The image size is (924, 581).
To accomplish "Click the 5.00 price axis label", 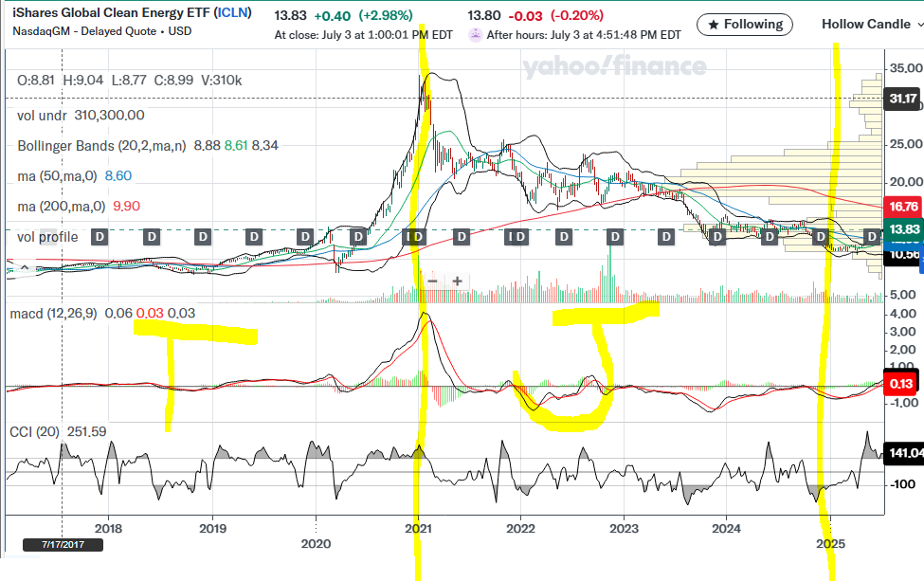I will click(903, 295).
